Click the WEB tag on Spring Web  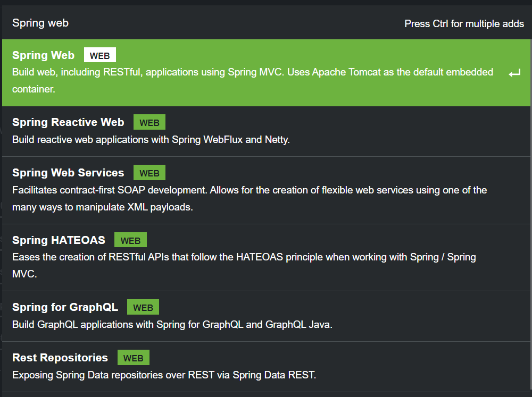[100, 55]
